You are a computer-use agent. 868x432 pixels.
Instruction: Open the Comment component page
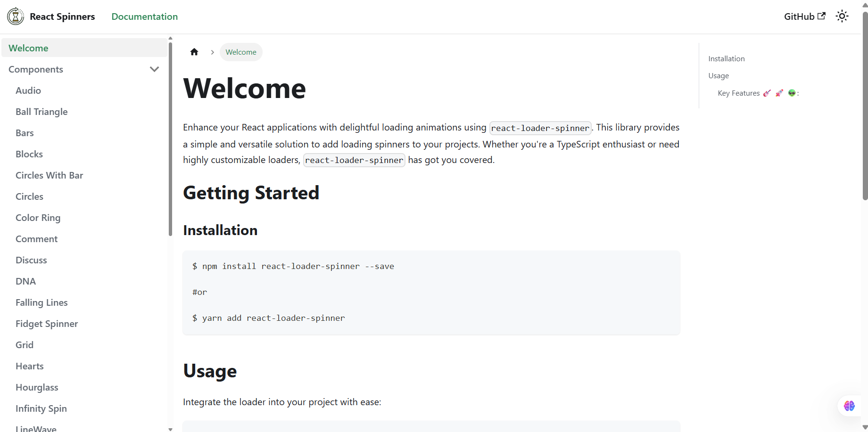click(37, 239)
